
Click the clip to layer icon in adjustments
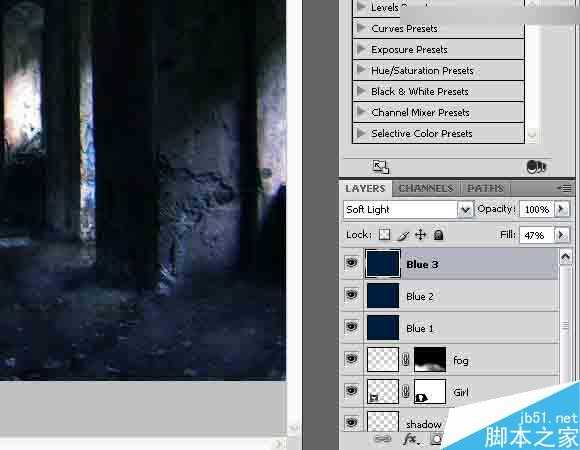pos(536,167)
